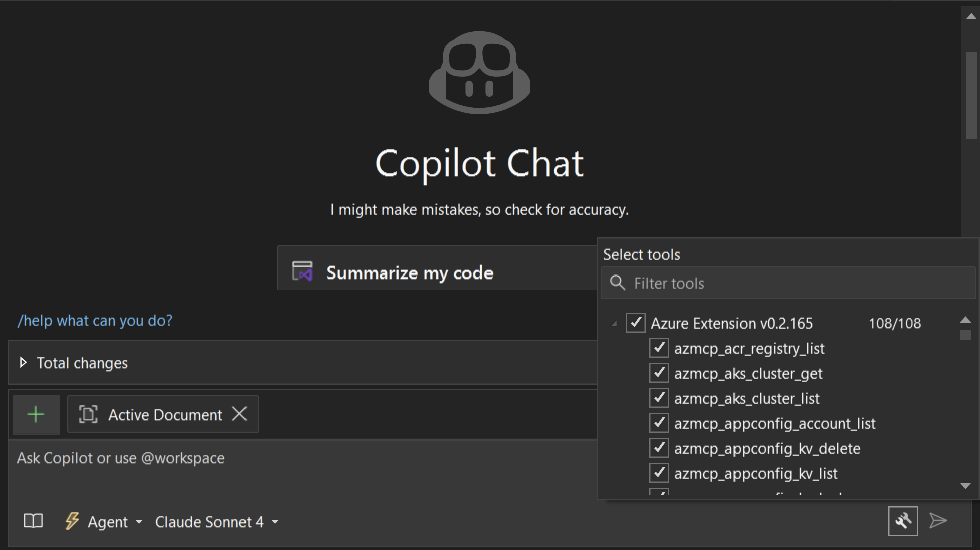The image size is (980, 550).
Task: Click the Filter tools search magnifier icon
Action: pyautogui.click(x=617, y=283)
